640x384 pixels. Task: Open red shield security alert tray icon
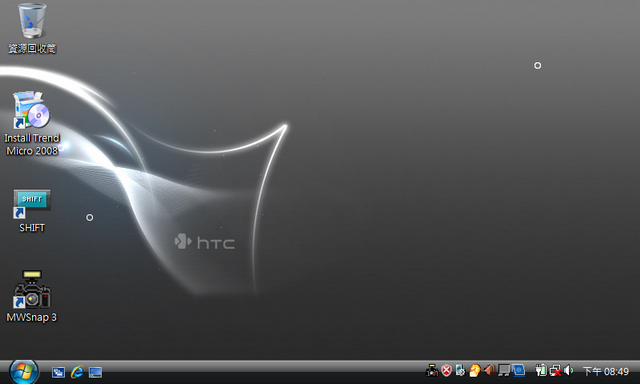(447, 371)
